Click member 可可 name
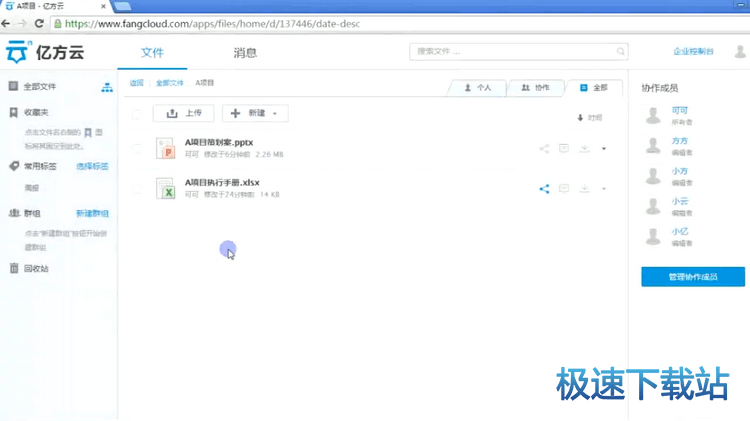This screenshot has width=750, height=421. [680, 111]
